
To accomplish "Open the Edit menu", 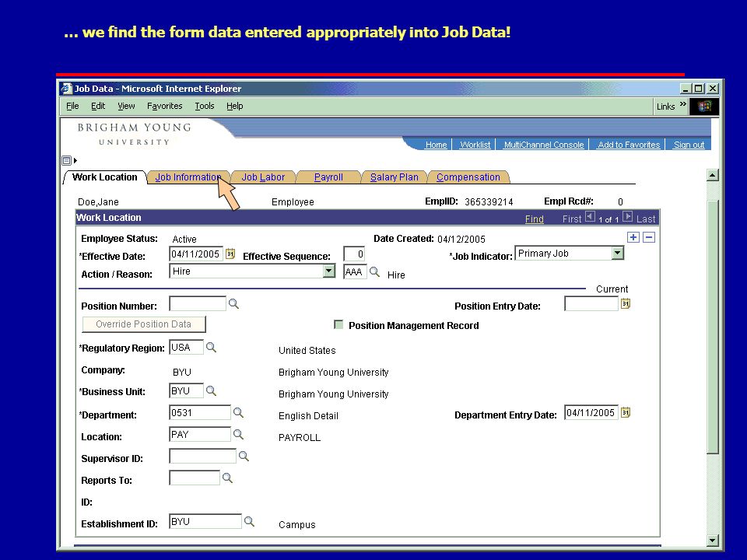I will coord(98,106).
